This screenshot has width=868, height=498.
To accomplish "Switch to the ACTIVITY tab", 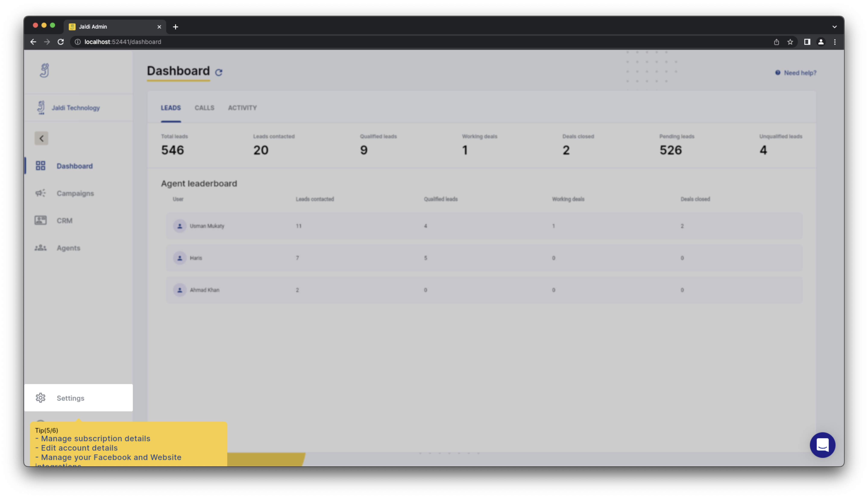I will 242,108.
